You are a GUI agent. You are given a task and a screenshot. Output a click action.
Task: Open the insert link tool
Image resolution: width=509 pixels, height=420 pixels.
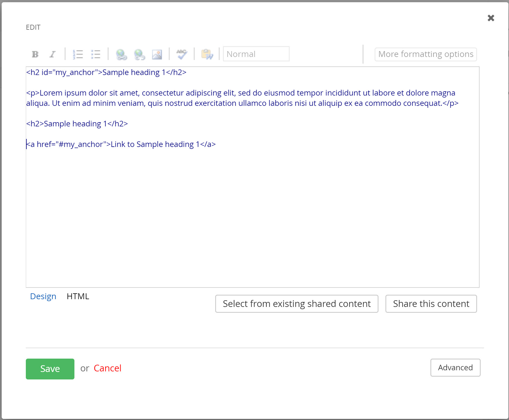[x=121, y=54]
